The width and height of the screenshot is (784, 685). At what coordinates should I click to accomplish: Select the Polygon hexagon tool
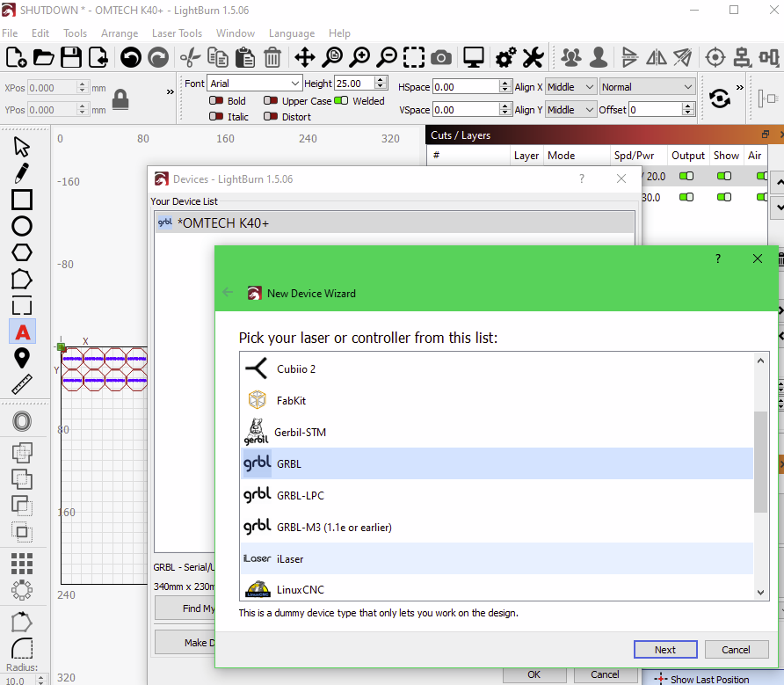[x=22, y=252]
